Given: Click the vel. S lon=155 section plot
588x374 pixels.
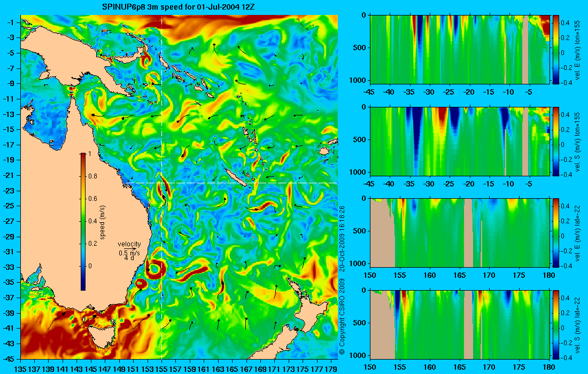Looking at the screenshot, I should click(460, 141).
